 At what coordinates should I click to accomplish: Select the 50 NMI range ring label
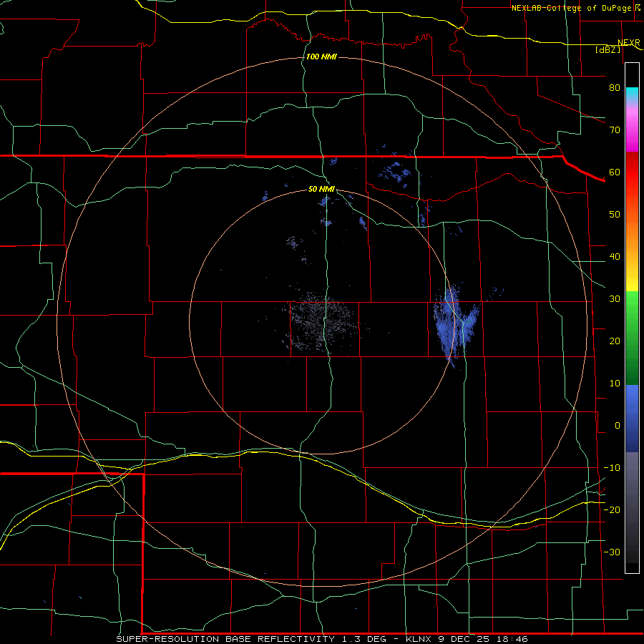[x=321, y=189]
